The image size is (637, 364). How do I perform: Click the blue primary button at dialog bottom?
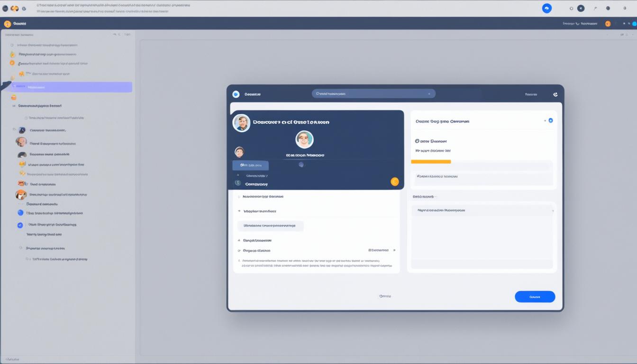[535, 297]
